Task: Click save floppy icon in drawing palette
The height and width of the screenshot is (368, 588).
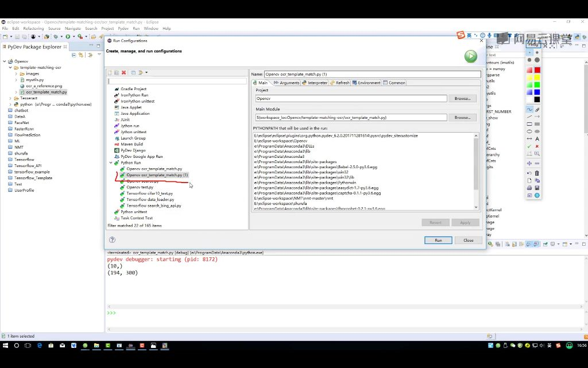Action: click(537, 188)
